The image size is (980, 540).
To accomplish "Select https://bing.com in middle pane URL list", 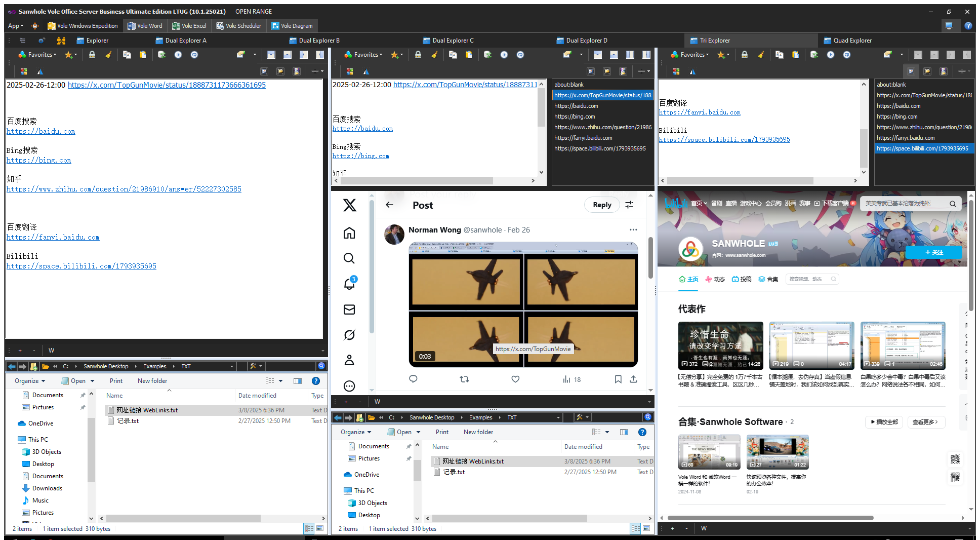I will click(602, 117).
